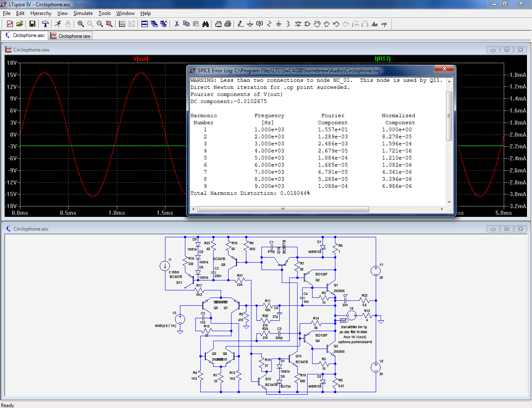Open the Edit menu
The image size is (532, 408).
[20, 13]
